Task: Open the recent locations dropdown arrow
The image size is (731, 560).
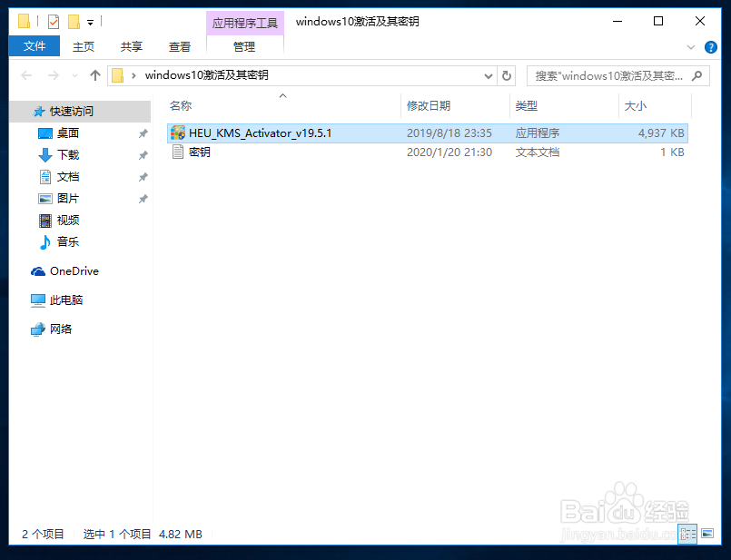Action: click(x=74, y=75)
